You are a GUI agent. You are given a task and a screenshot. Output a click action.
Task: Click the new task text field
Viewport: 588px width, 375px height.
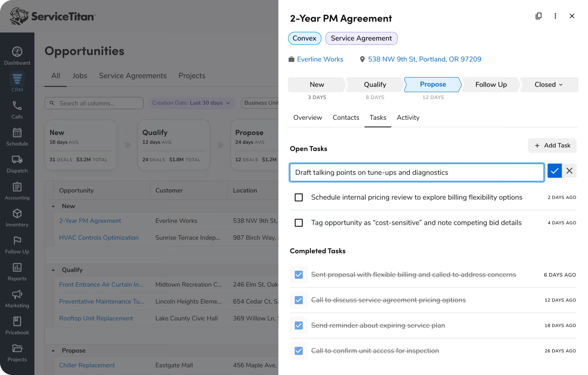pyautogui.click(x=417, y=172)
